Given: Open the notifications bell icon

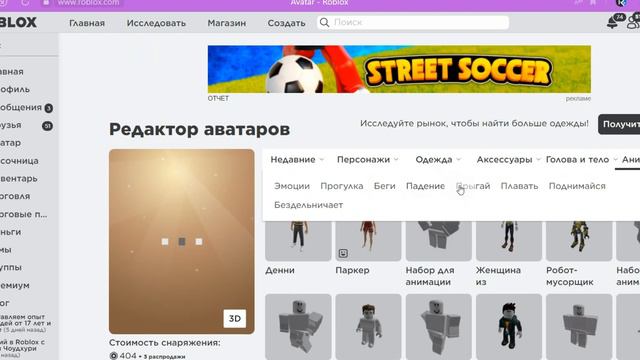Looking at the screenshot, I should 613,22.
